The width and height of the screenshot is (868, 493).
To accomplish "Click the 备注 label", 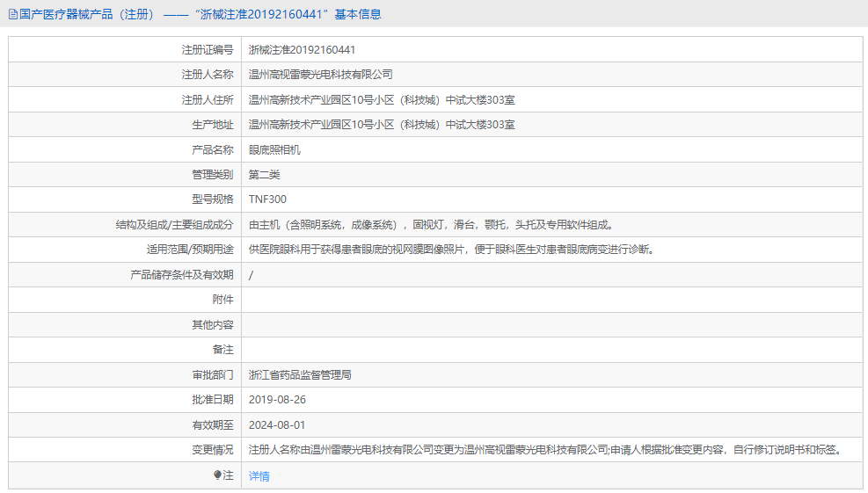I will (x=223, y=350).
